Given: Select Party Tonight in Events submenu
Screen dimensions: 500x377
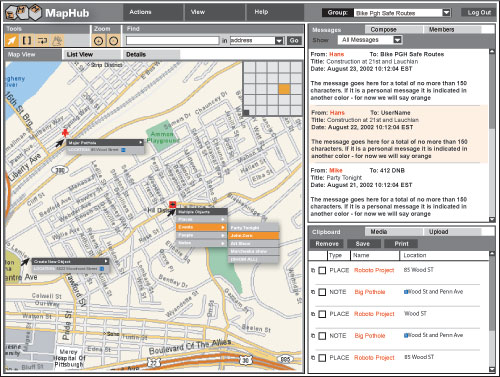Looking at the screenshot, I should coord(253,228).
